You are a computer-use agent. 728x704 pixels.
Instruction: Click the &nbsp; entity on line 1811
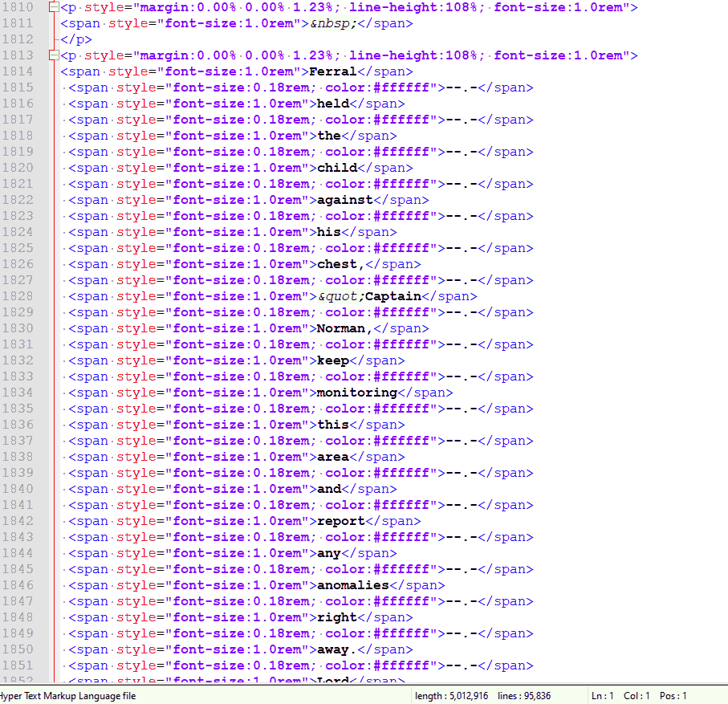click(333, 23)
